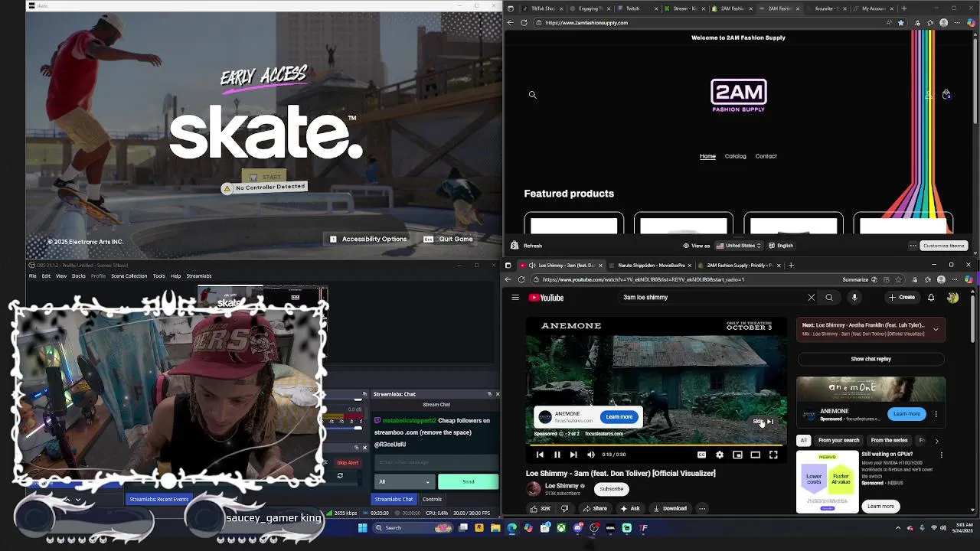Advance the recommendation chips with the arrow
The height and width of the screenshot is (551, 980).
[936, 441]
